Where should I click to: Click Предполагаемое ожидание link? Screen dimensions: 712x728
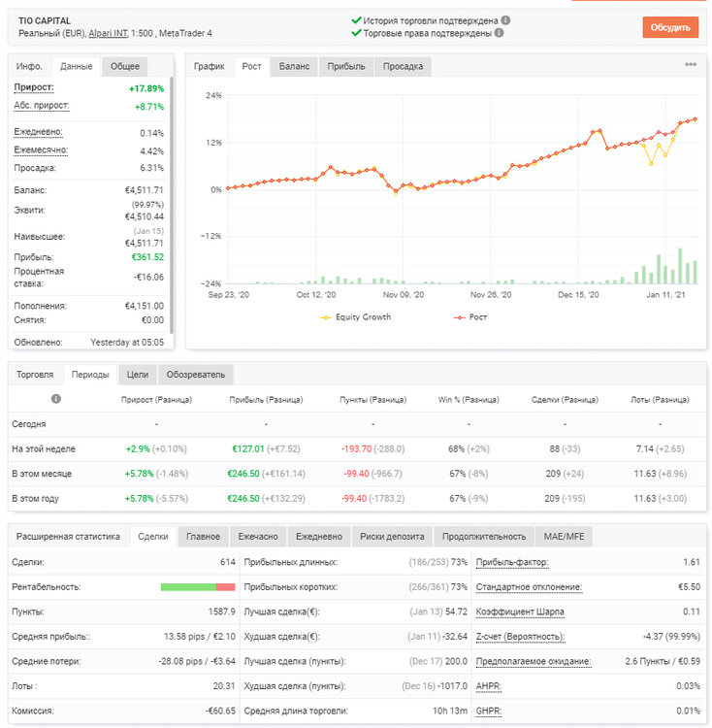point(534,662)
